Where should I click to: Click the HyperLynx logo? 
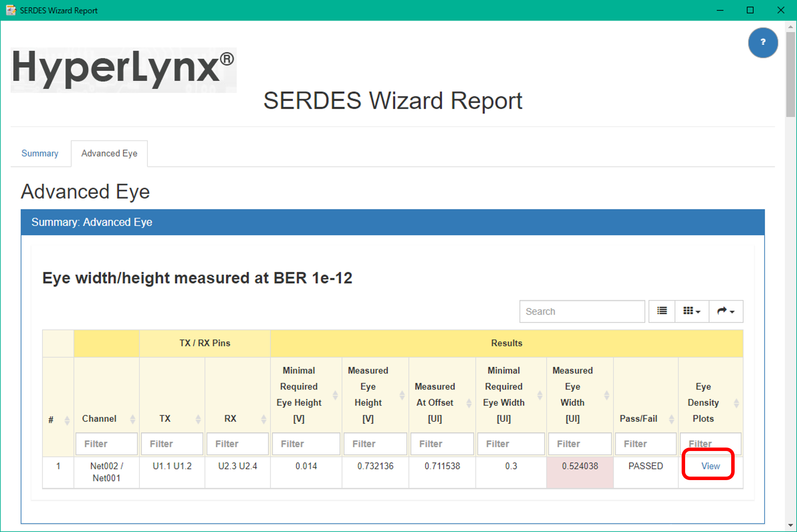point(124,70)
